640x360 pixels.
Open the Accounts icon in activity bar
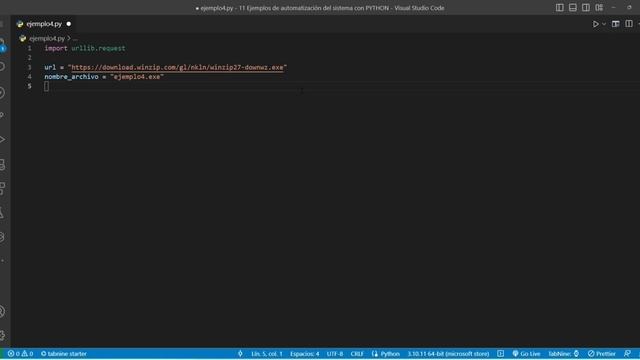click(x=2, y=311)
